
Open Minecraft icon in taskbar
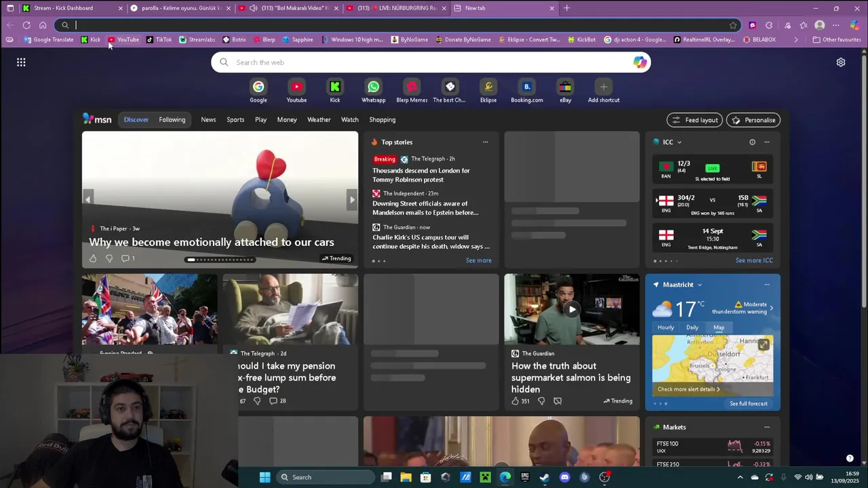point(486,477)
